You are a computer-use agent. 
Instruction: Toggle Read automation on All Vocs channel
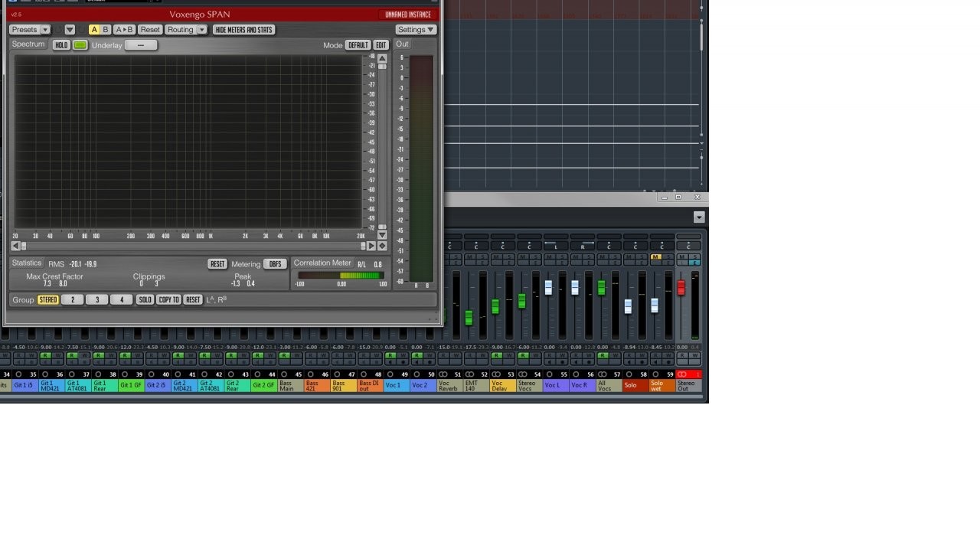click(603, 356)
